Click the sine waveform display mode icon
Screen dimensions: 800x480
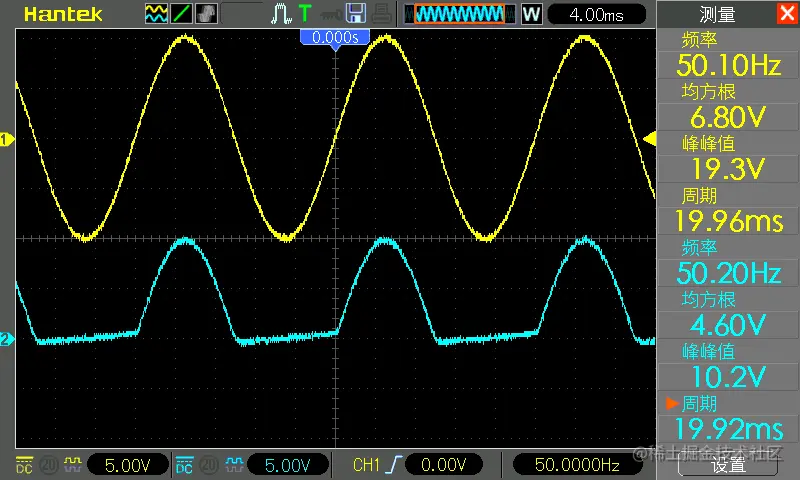point(156,14)
